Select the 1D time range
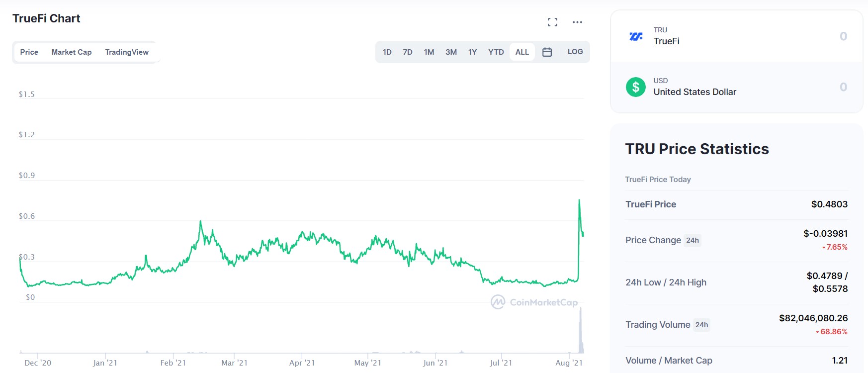The height and width of the screenshot is (373, 868). pyautogui.click(x=387, y=52)
